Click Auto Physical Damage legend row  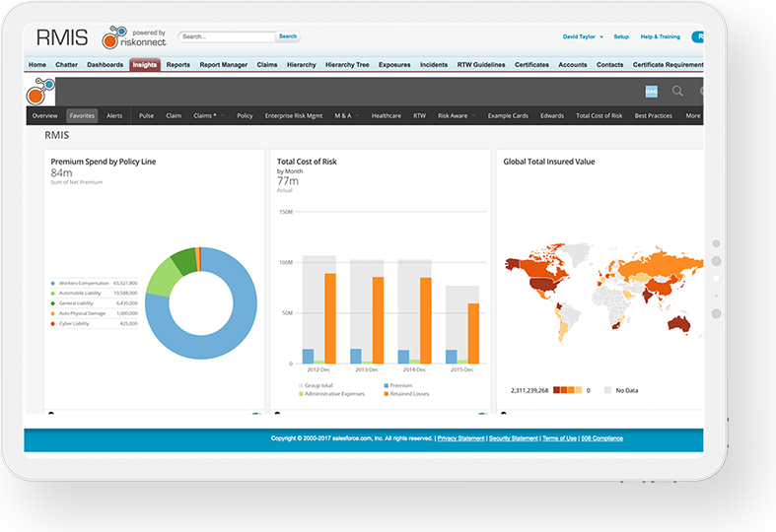tap(94, 313)
